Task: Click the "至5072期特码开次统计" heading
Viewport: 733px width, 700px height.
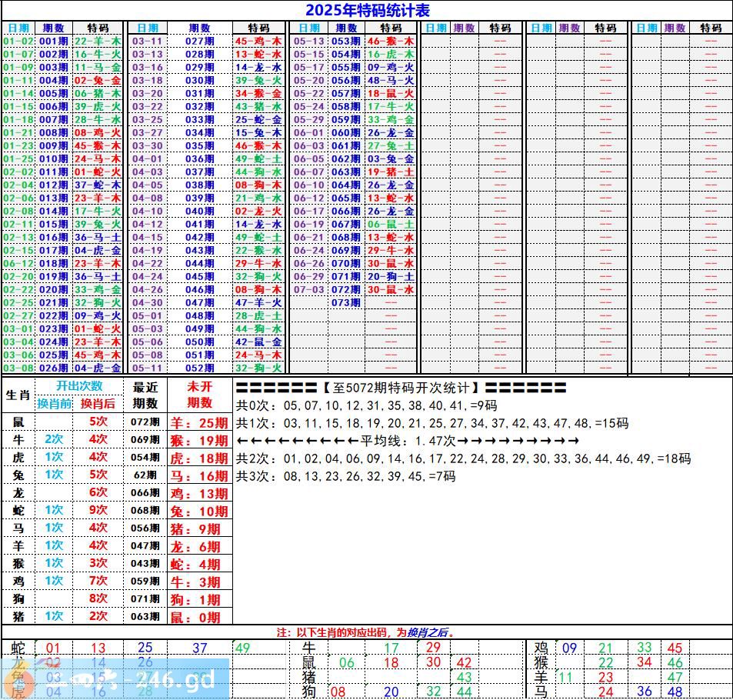Action: coord(401,388)
